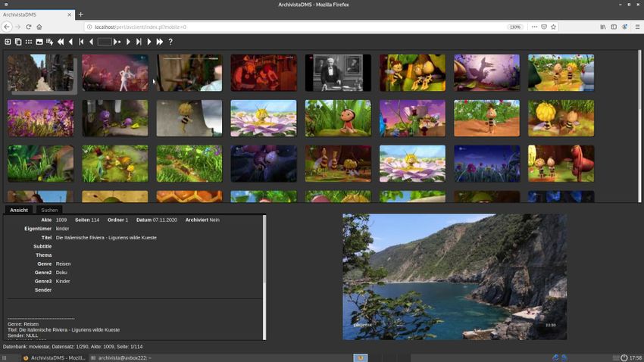The height and width of the screenshot is (362, 644).
Task: Reload the page in Firefox
Action: tap(29, 27)
